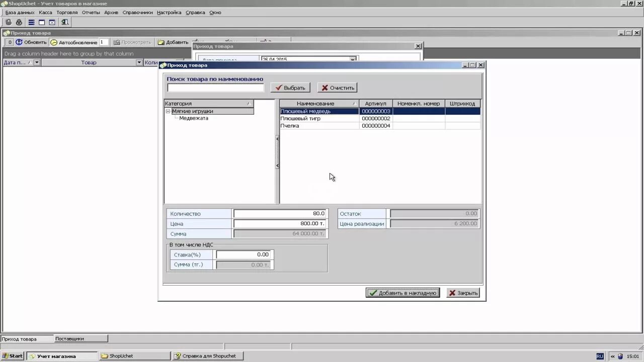The height and width of the screenshot is (362, 644).
Task: Click the Ставка(%) input field
Action: 244,254
